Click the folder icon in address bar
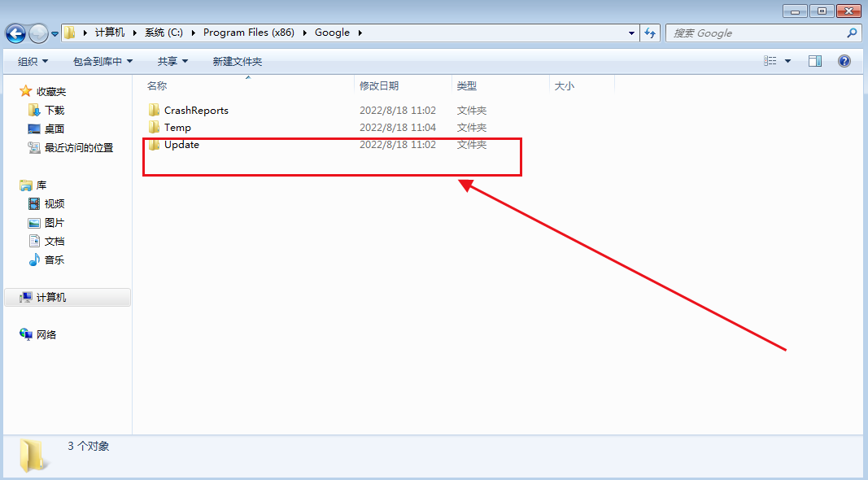The image size is (868, 480). pos(70,33)
